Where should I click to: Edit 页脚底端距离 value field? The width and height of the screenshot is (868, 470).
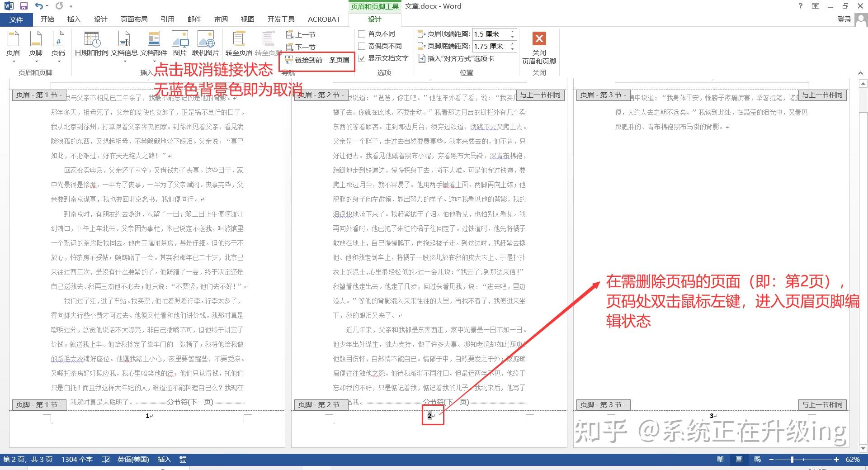click(490, 46)
